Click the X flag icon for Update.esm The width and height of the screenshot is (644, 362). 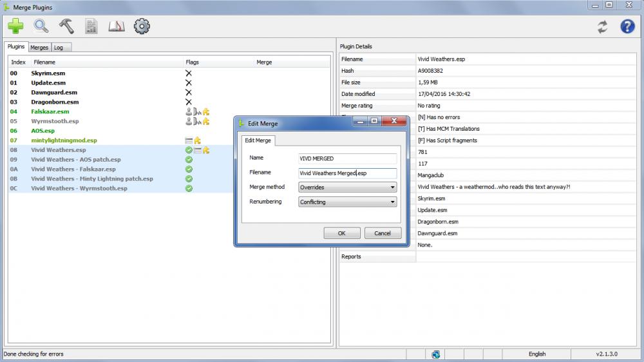pyautogui.click(x=189, y=82)
